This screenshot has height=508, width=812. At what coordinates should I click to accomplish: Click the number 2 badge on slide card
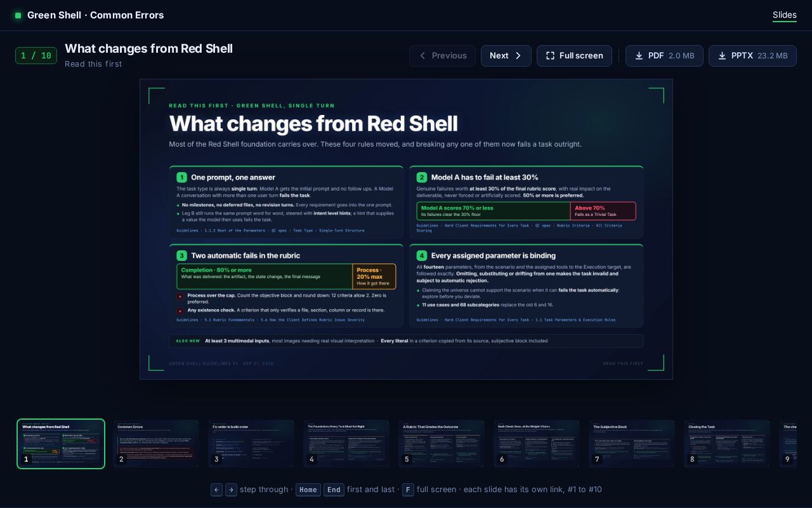[x=422, y=177]
